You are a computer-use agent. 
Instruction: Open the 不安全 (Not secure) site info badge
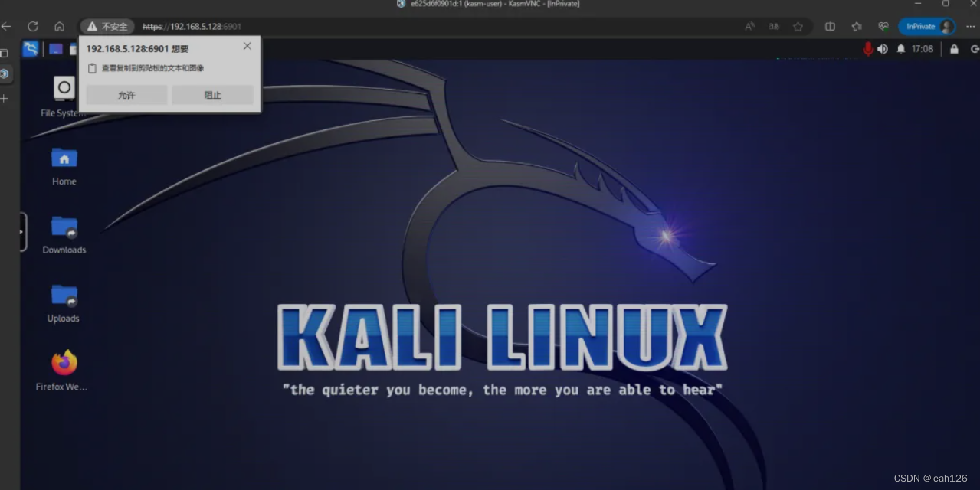[107, 26]
